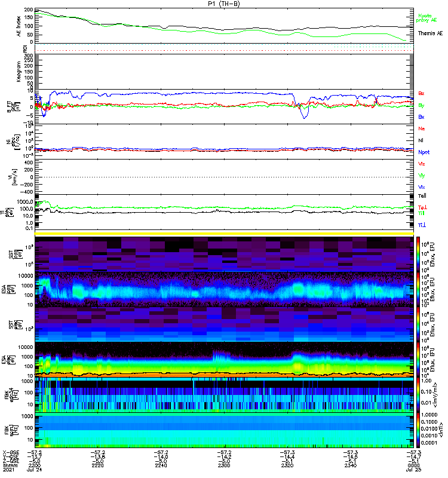Click the FBK nT color bar

pos(418,430)
